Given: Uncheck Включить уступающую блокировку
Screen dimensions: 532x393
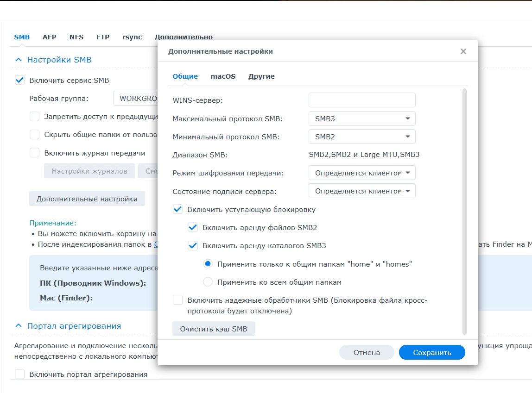Looking at the screenshot, I should click(178, 209).
